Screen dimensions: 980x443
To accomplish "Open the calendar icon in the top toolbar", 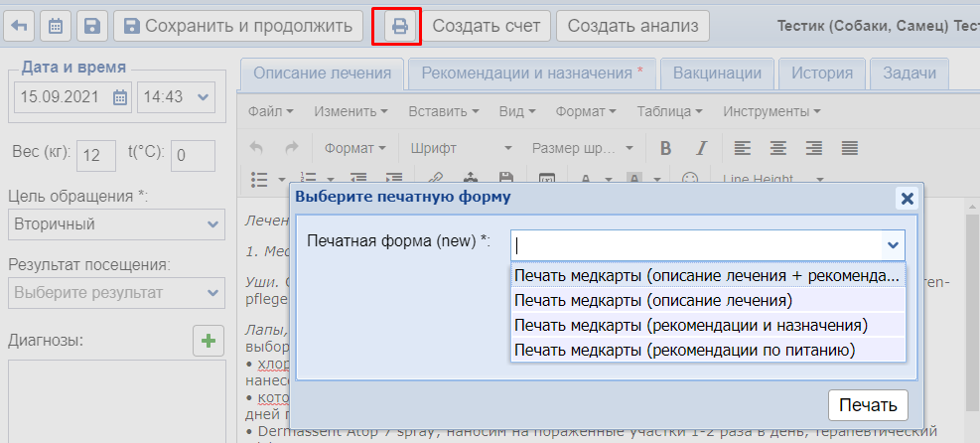I will (56, 26).
